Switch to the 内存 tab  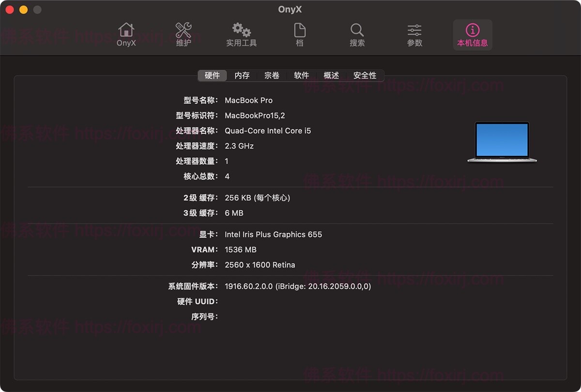click(242, 75)
